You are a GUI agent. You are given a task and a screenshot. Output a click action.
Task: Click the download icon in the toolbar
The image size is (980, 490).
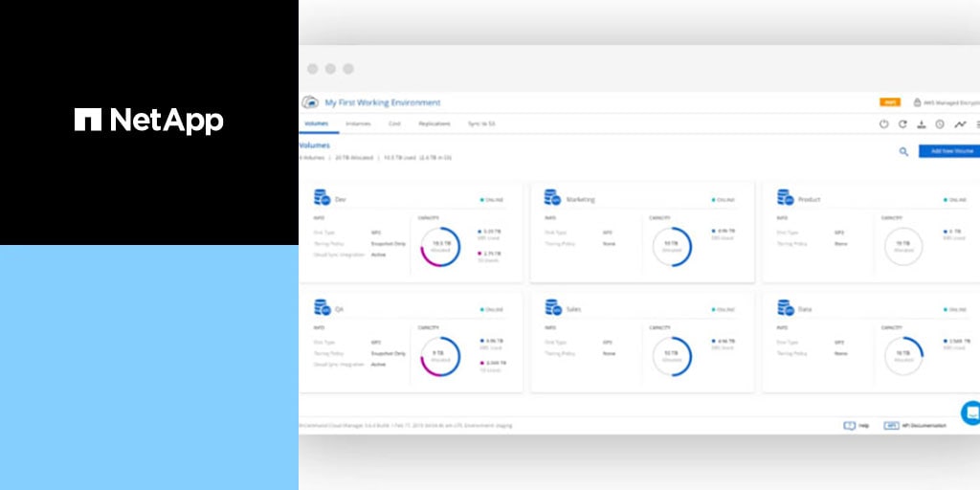(x=921, y=124)
